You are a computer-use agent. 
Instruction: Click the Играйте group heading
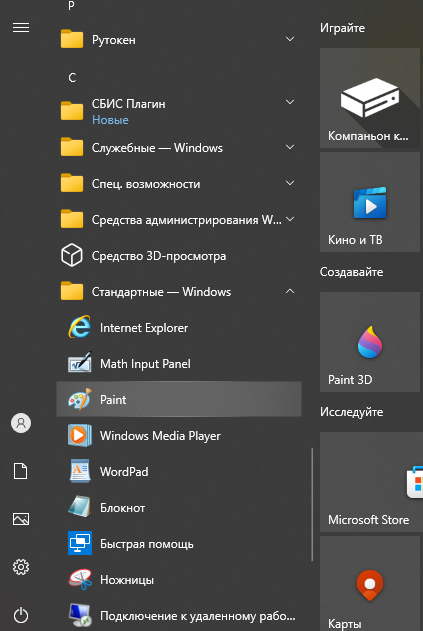(x=343, y=28)
